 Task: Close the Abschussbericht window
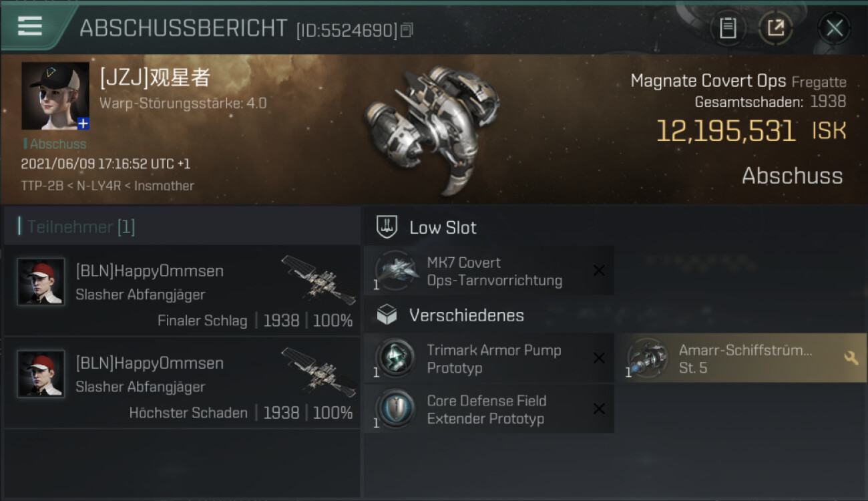click(834, 28)
